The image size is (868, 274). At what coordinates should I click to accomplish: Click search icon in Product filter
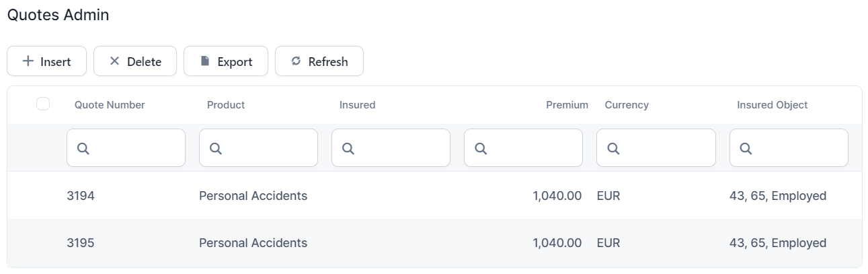215,149
